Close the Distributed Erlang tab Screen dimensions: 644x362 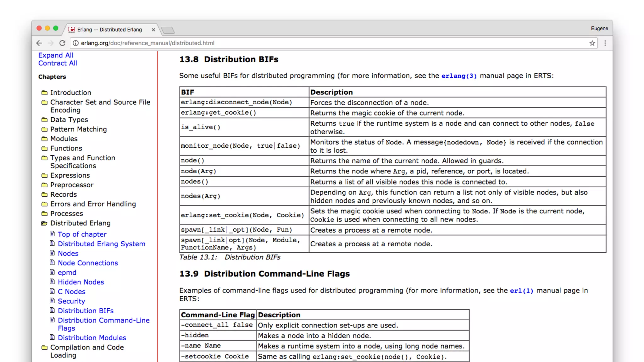point(153,30)
